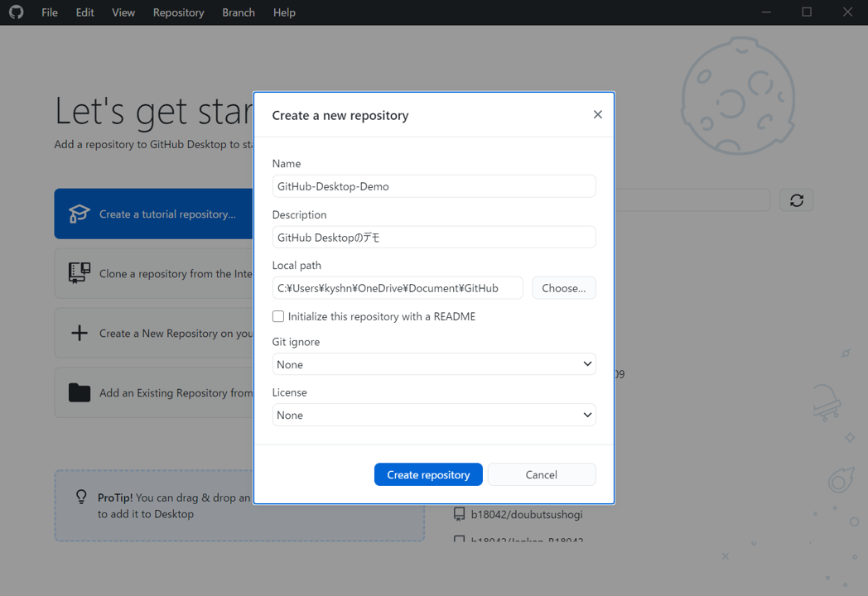Screen dimensions: 868x596
Task: Open the File menu
Action: [x=49, y=12]
